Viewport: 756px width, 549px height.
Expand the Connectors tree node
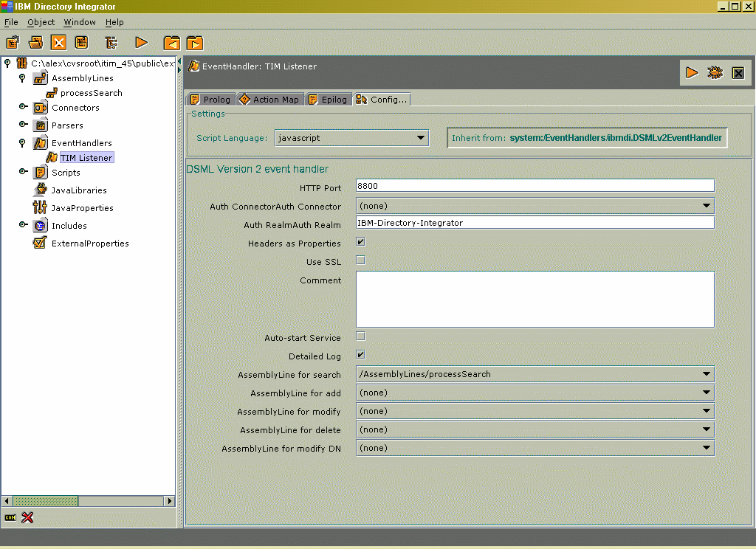(23, 107)
